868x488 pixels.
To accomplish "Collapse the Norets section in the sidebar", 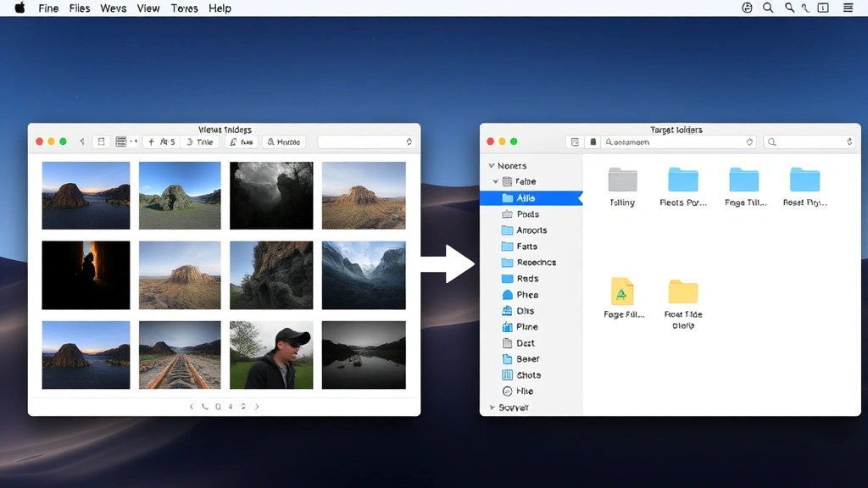I will (491, 165).
